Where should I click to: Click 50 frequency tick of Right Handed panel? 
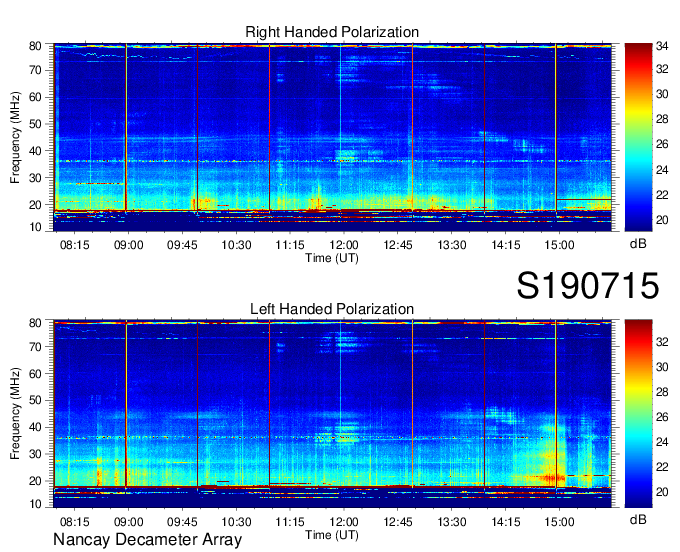tap(36, 124)
